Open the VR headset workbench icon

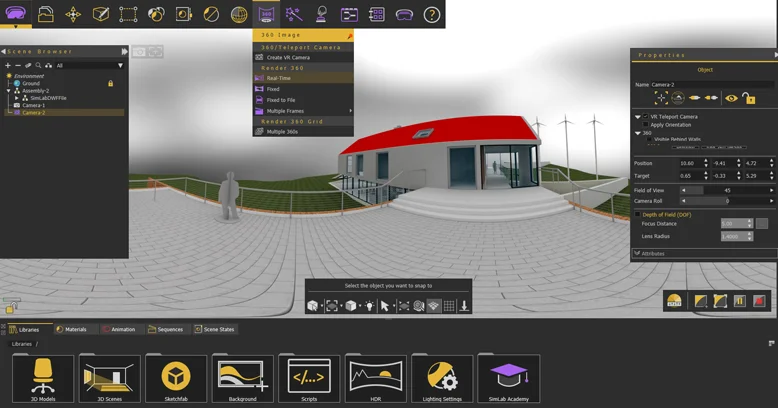click(15, 12)
